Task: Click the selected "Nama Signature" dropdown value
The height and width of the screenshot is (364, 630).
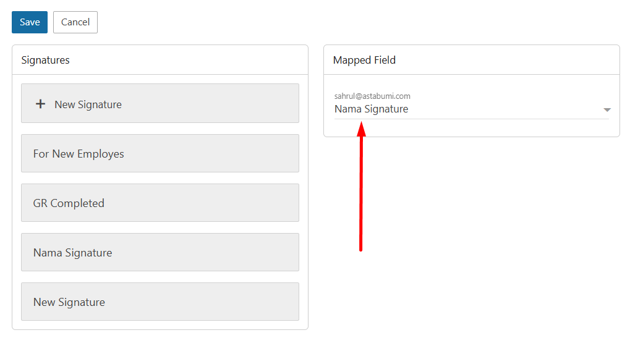Action: click(x=372, y=109)
